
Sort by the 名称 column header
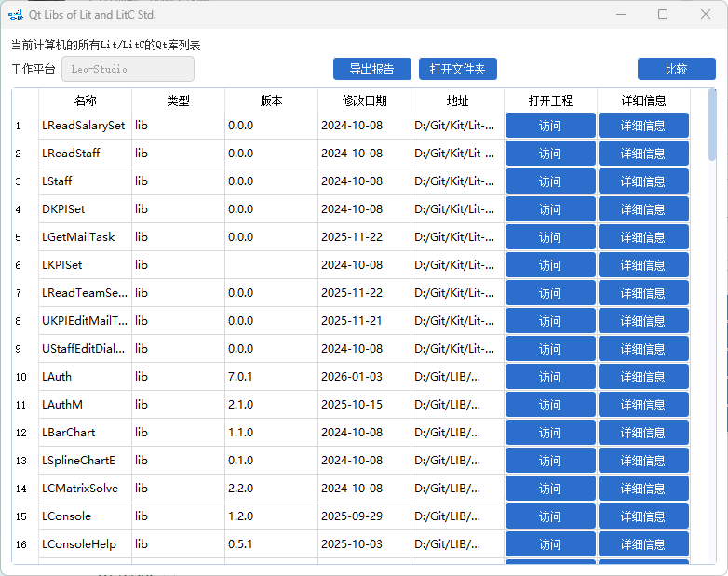coord(85,100)
